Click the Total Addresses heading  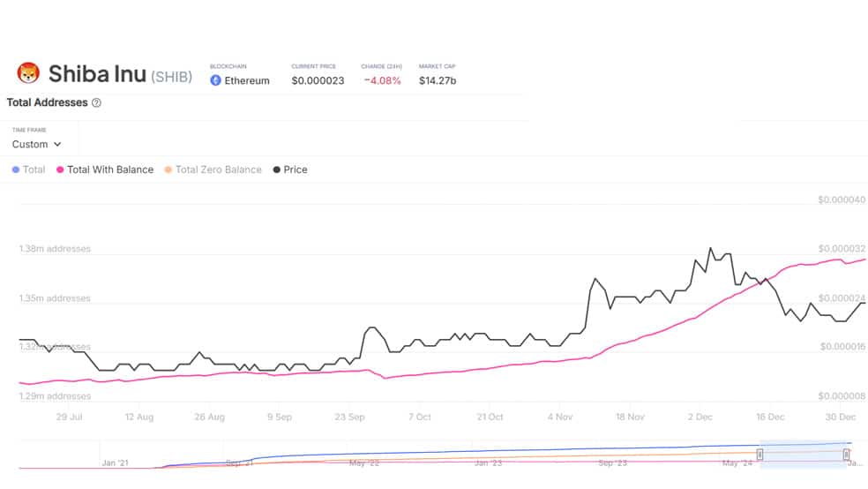pyautogui.click(x=47, y=102)
